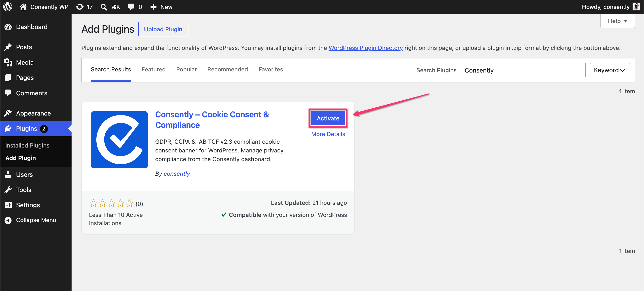Click the Compatible with your version text
The width and height of the screenshot is (644, 291).
288,215
